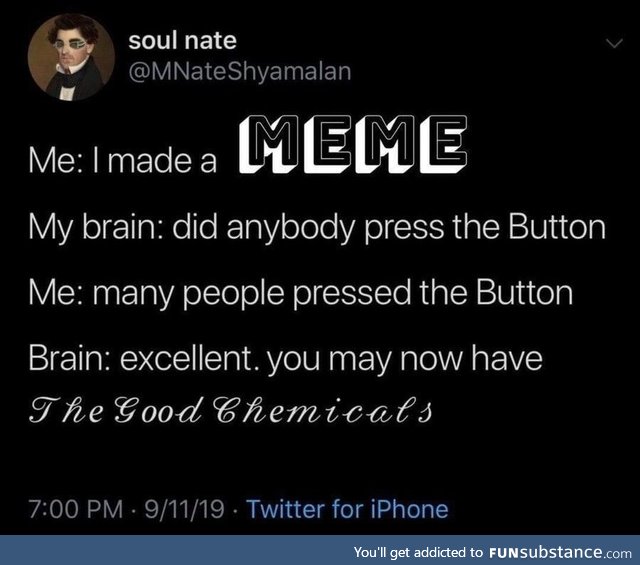Image resolution: width=640 pixels, height=565 pixels.
Task: Click the cursive 'The Good Chemicals' text
Action: click(231, 409)
